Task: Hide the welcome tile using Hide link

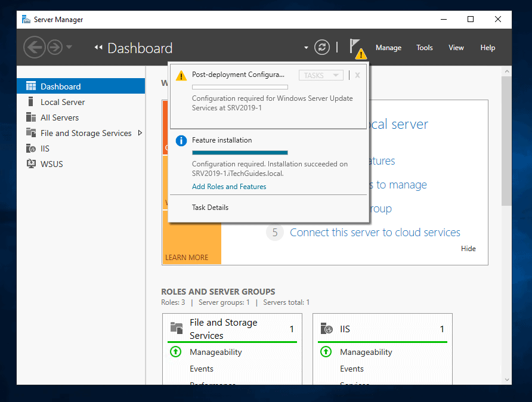Action: click(468, 249)
